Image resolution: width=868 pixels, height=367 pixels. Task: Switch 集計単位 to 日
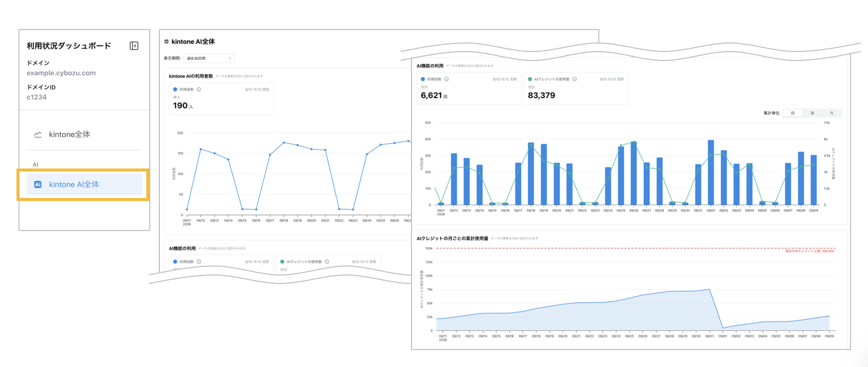[x=792, y=113]
